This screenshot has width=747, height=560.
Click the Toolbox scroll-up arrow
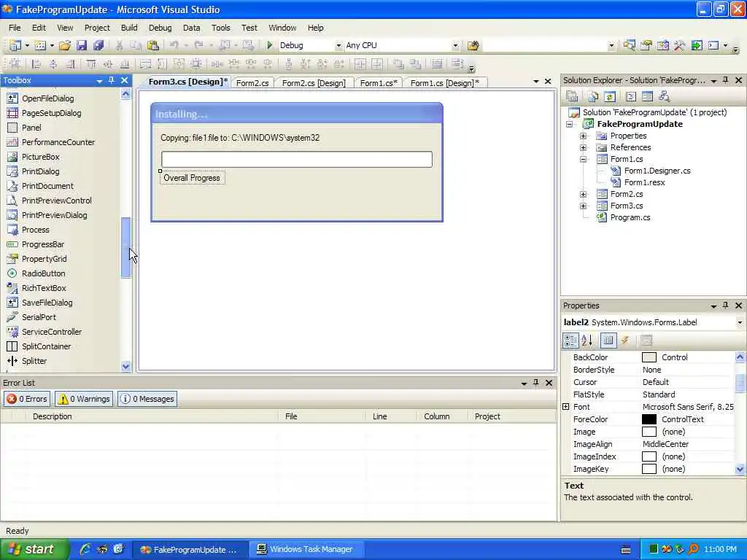[x=125, y=94]
